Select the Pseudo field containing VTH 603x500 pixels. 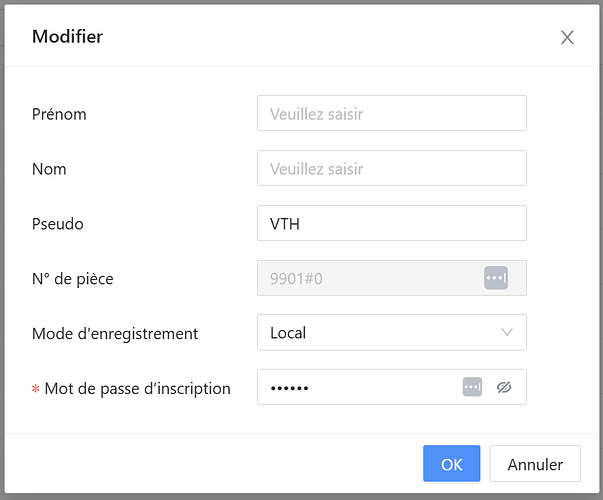[391, 224]
